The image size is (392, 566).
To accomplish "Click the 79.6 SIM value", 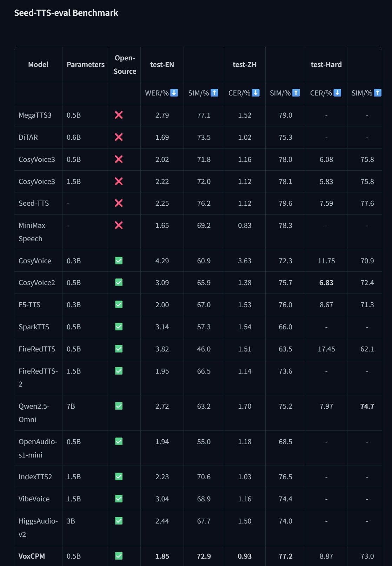I will click(285, 203).
